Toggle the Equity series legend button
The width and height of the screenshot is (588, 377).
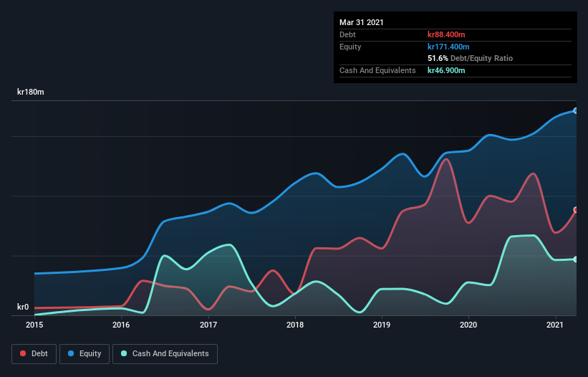pyautogui.click(x=85, y=354)
